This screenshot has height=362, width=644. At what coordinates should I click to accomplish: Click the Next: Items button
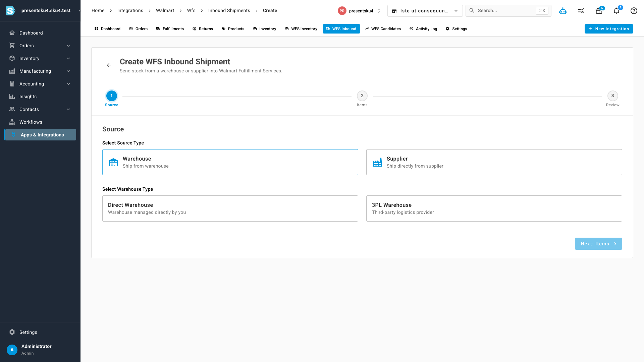598,244
